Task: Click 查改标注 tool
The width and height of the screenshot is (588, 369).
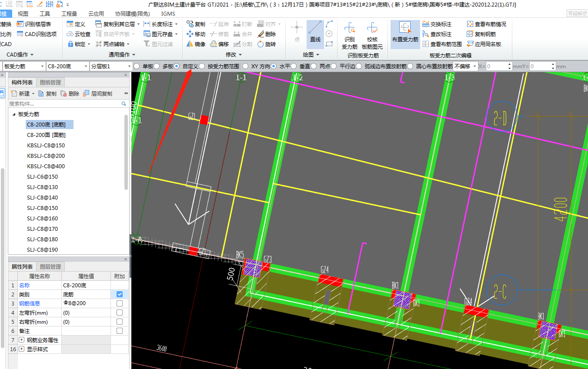Action: point(437,34)
